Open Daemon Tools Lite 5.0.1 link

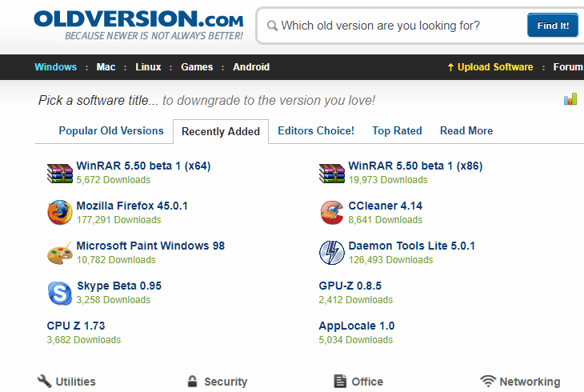(x=411, y=246)
